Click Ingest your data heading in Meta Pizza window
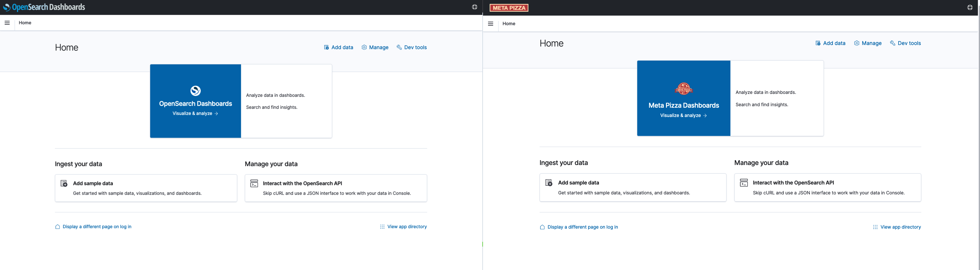Viewport: 980px width, 270px height. click(564, 163)
